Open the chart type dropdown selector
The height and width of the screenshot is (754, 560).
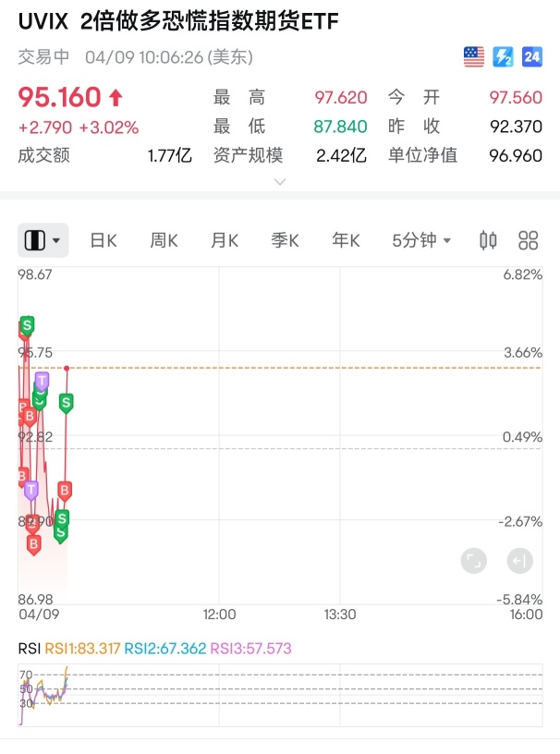tap(44, 240)
